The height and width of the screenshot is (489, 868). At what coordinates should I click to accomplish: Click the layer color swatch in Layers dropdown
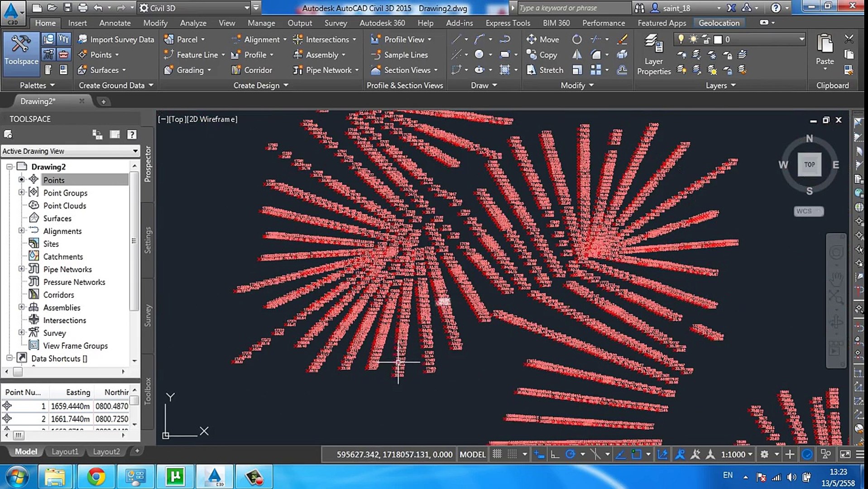click(718, 39)
